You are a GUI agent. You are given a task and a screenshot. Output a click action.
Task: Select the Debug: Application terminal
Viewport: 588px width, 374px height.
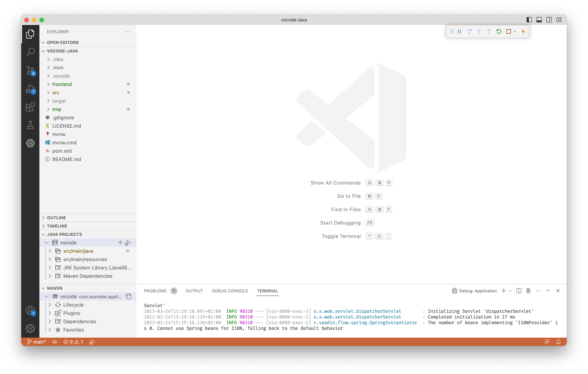[474, 291]
